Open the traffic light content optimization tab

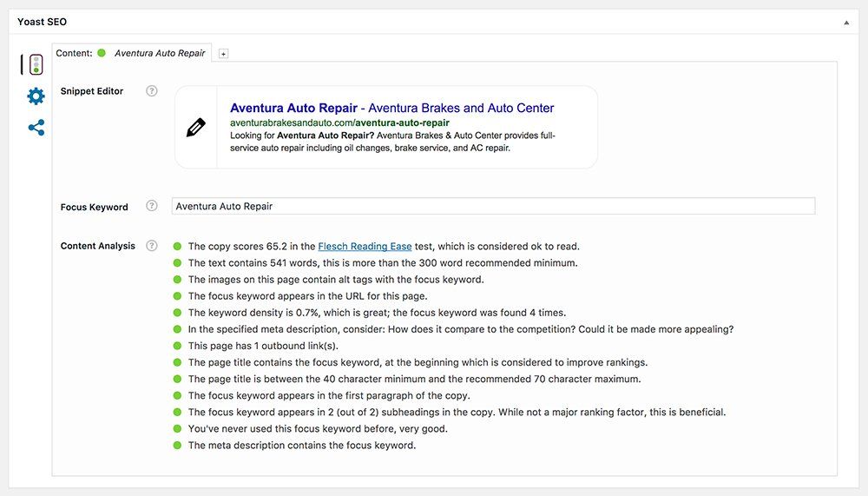36,64
